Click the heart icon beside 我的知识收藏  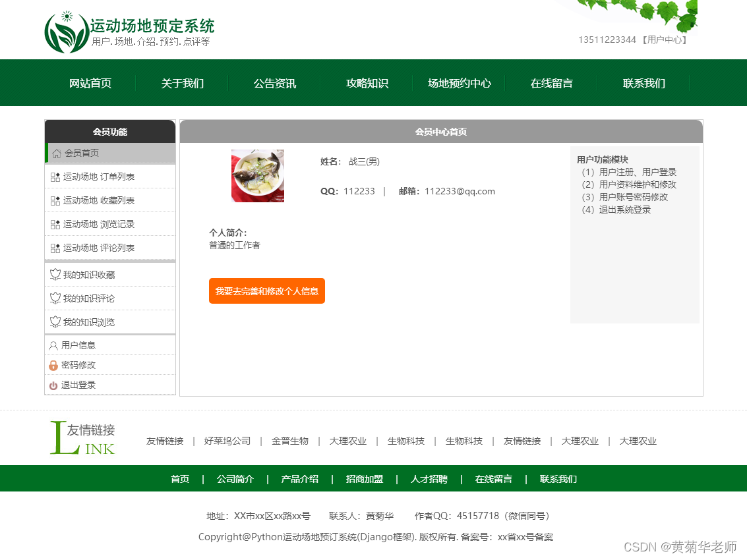[54, 274]
